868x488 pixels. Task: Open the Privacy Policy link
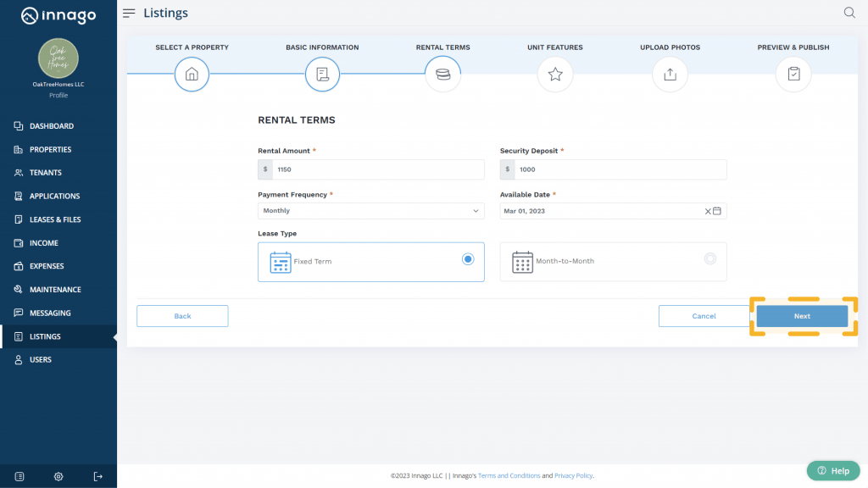574,476
